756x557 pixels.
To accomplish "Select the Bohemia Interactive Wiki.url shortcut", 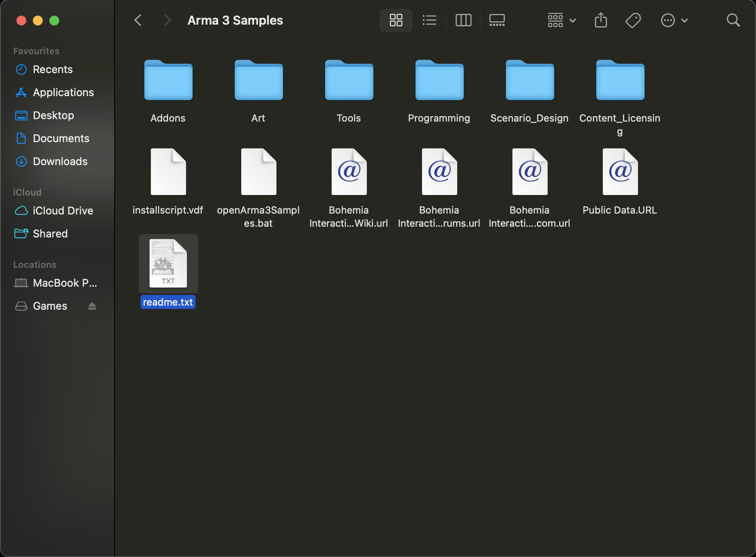I will tap(349, 172).
